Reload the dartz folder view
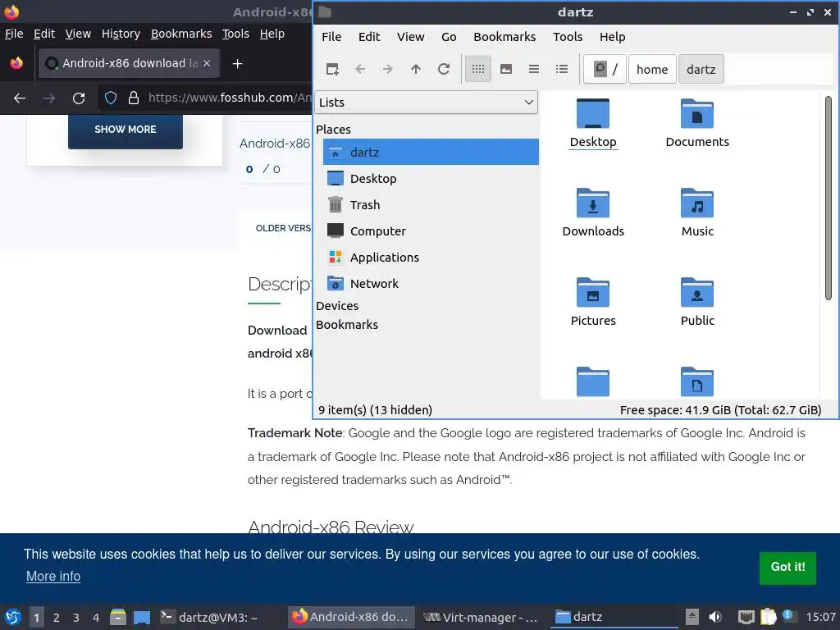Viewport: 840px width, 630px height. click(444, 69)
